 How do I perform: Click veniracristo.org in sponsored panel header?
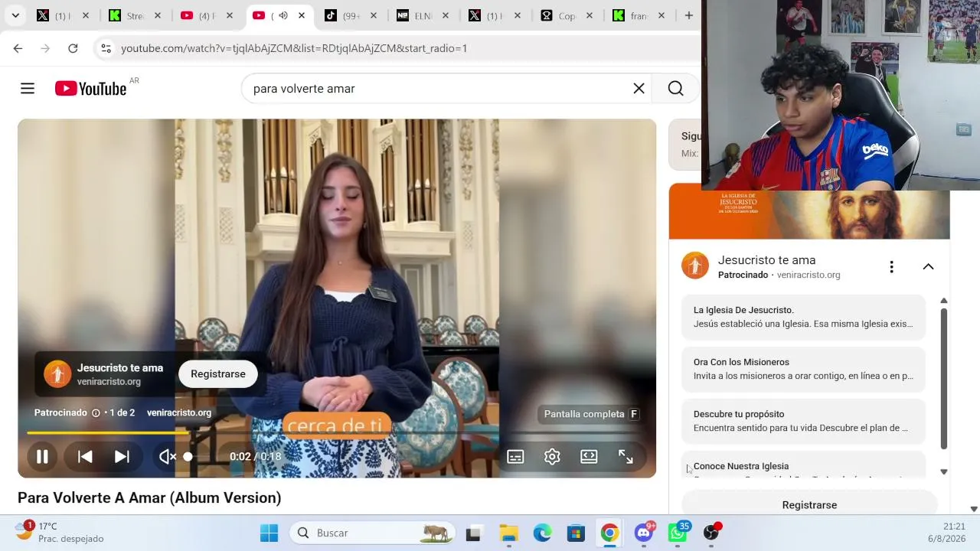(808, 275)
